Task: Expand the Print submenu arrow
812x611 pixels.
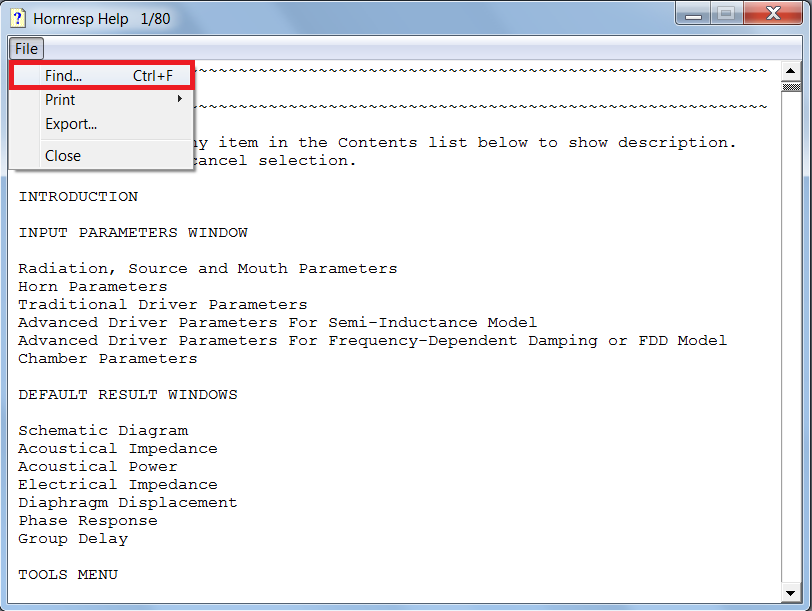Action: [180, 98]
